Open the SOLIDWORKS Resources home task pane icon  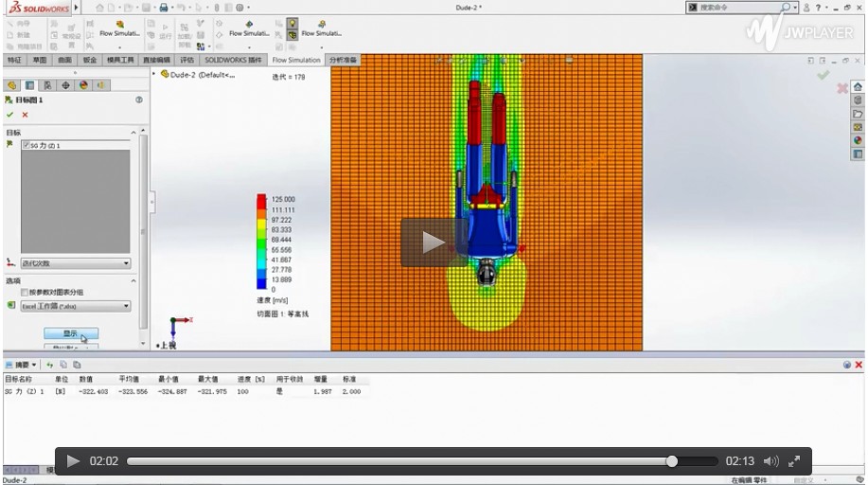(x=858, y=87)
